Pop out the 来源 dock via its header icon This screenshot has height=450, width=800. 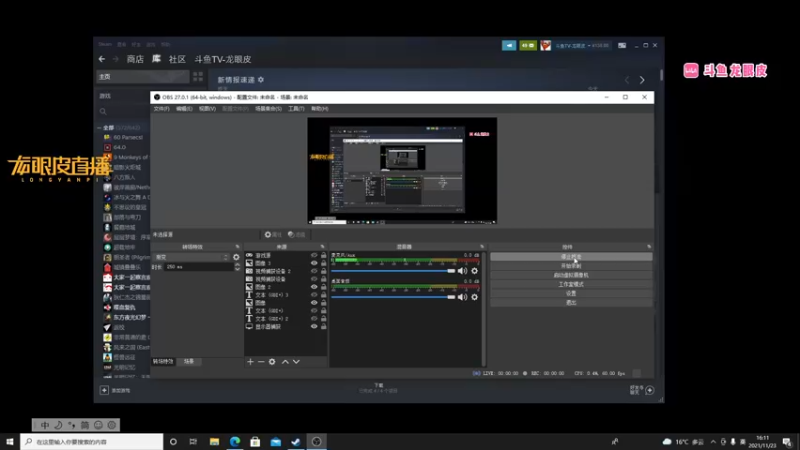[322, 247]
